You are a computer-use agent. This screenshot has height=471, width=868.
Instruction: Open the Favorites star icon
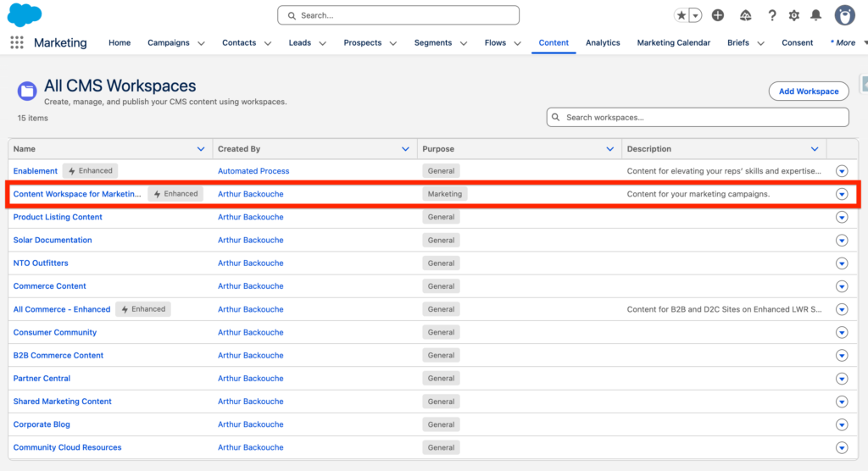(x=682, y=15)
